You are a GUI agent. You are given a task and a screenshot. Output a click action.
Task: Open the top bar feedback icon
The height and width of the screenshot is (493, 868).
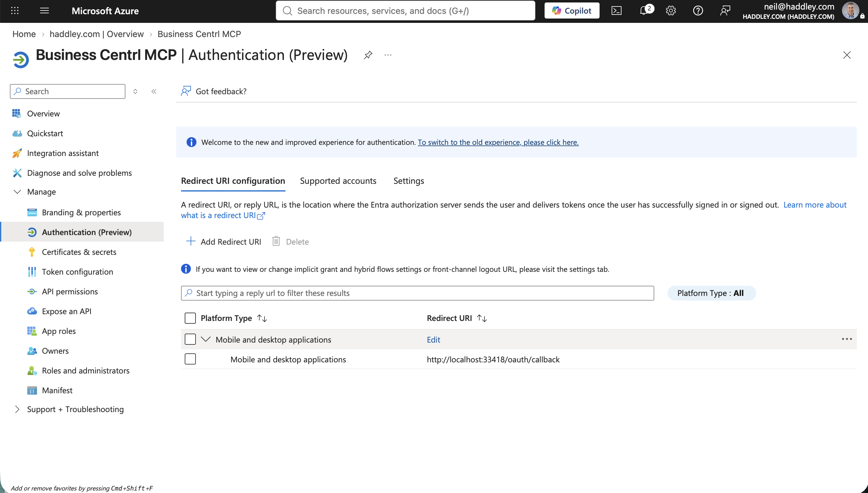point(725,11)
